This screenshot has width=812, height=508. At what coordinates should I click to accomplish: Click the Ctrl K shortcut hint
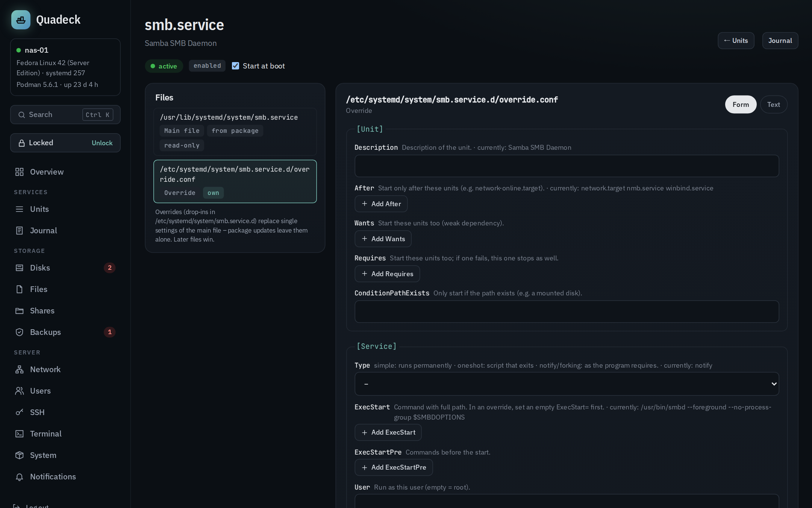pyautogui.click(x=98, y=115)
